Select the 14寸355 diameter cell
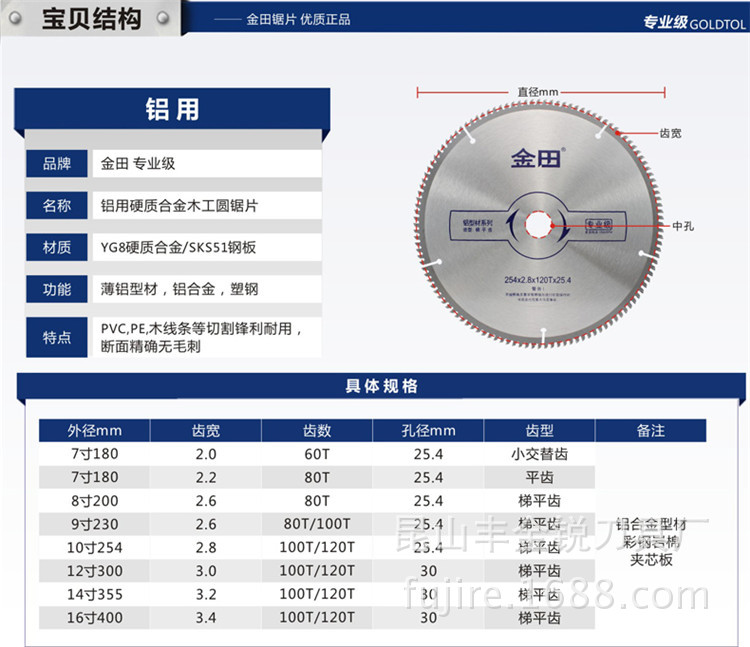Viewport: 750px width, 647px height. [x=94, y=594]
